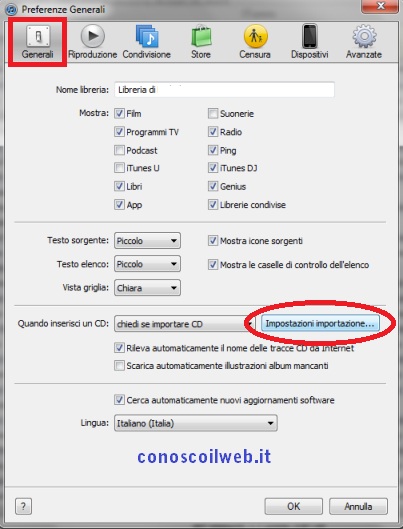Click Impostazioni importazione button
Viewport: 403px width, 529px height.
click(x=320, y=323)
